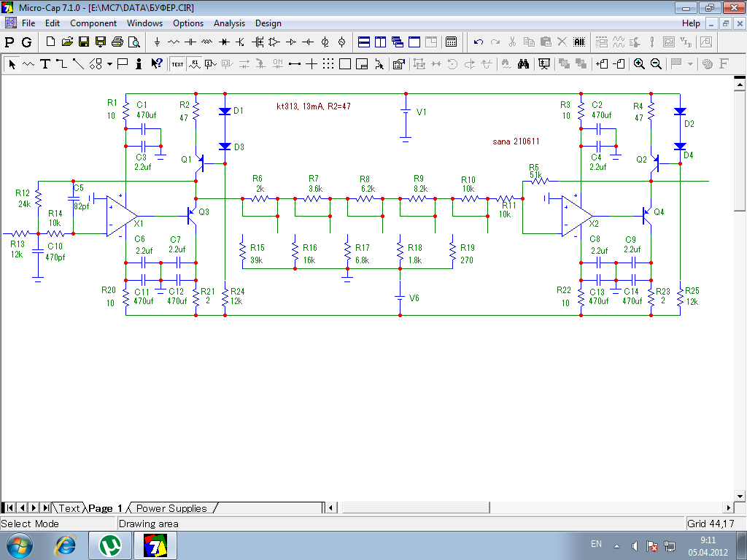Toggle the grid dots display
This screenshot has height=560, width=747.
(x=328, y=64)
